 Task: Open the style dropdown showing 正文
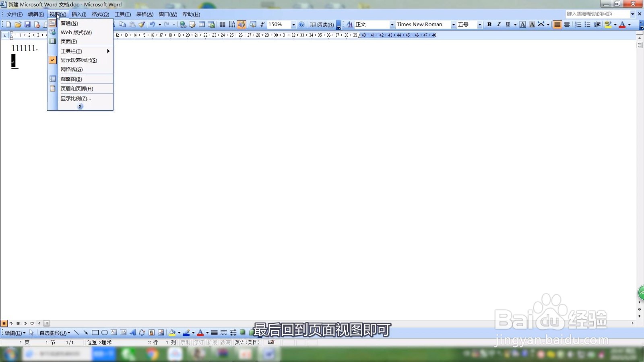pos(392,25)
